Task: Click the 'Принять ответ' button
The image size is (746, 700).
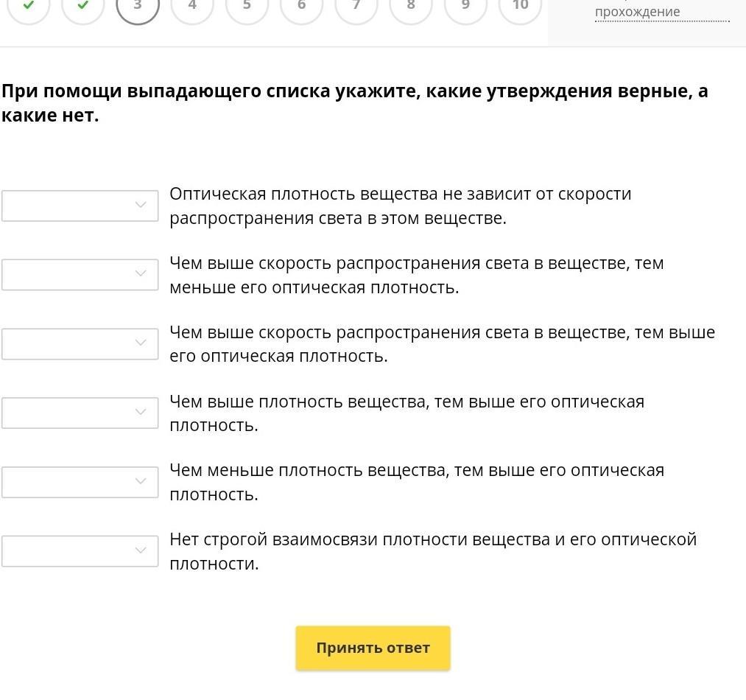Action: coord(373,648)
